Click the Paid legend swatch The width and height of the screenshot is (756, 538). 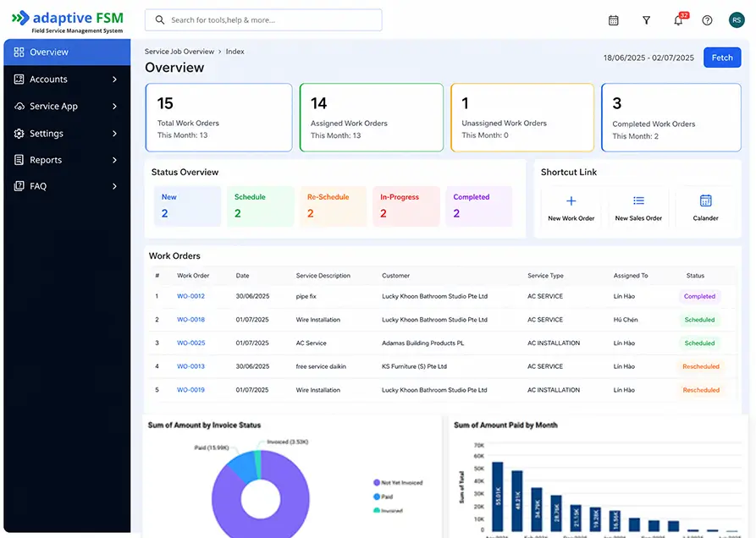[377, 497]
